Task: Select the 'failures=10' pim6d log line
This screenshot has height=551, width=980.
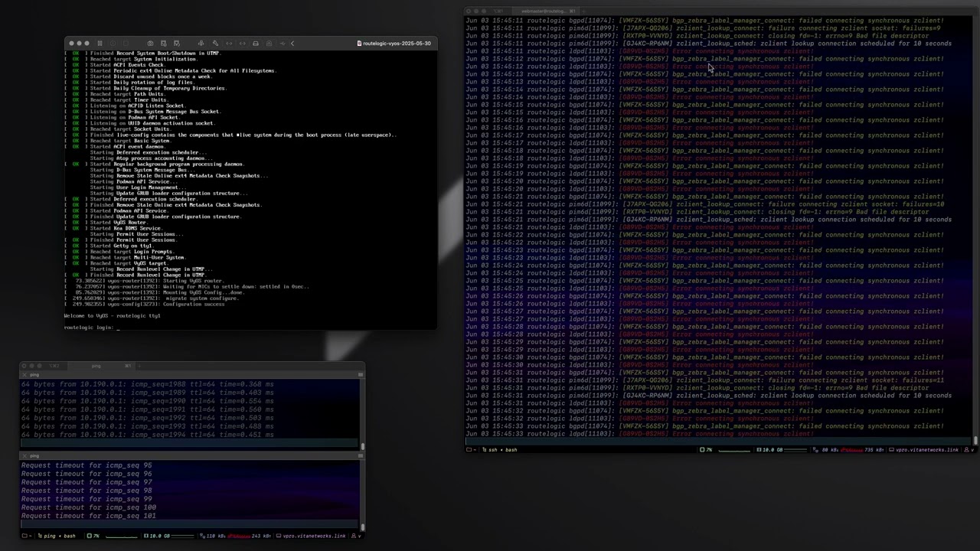Action: [704, 204]
